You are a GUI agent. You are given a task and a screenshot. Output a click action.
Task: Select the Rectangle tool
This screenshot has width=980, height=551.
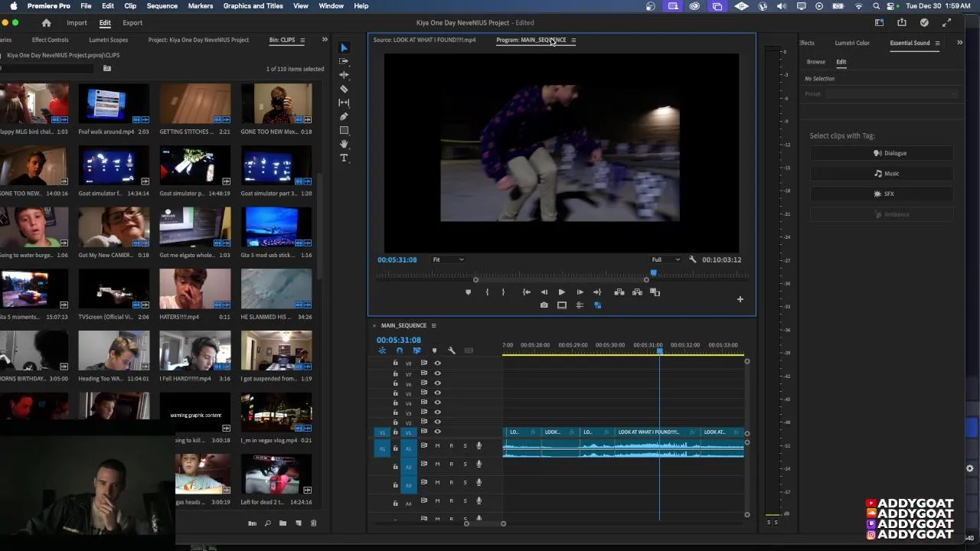coord(344,130)
